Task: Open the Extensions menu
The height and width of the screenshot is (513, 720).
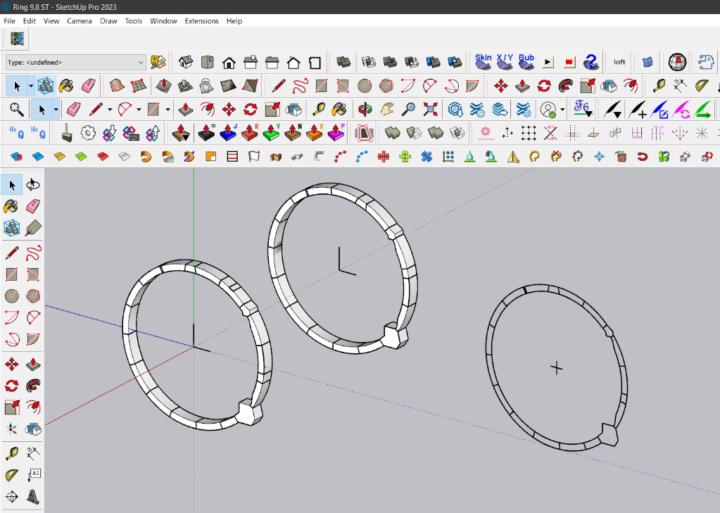Action: tap(202, 21)
